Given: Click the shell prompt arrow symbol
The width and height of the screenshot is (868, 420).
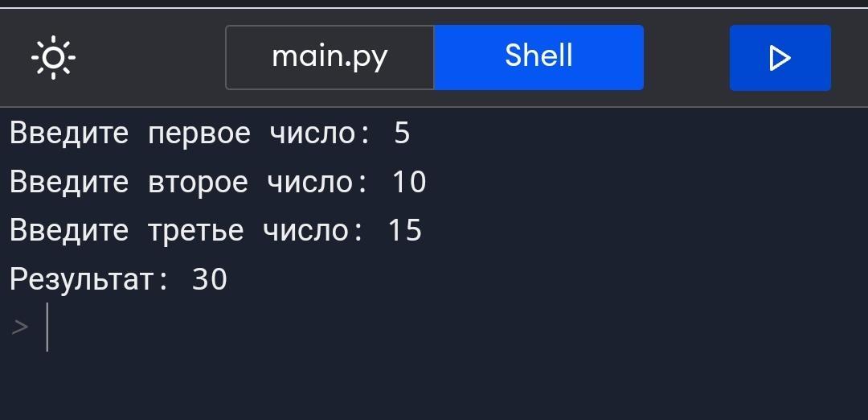Looking at the screenshot, I should pos(20,327).
